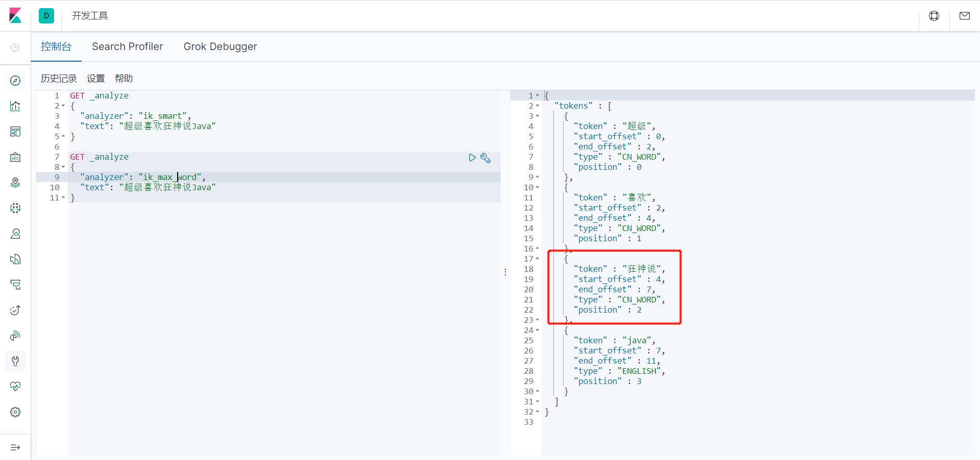Collapse request block at line 8
The image size is (980, 460).
tap(63, 167)
